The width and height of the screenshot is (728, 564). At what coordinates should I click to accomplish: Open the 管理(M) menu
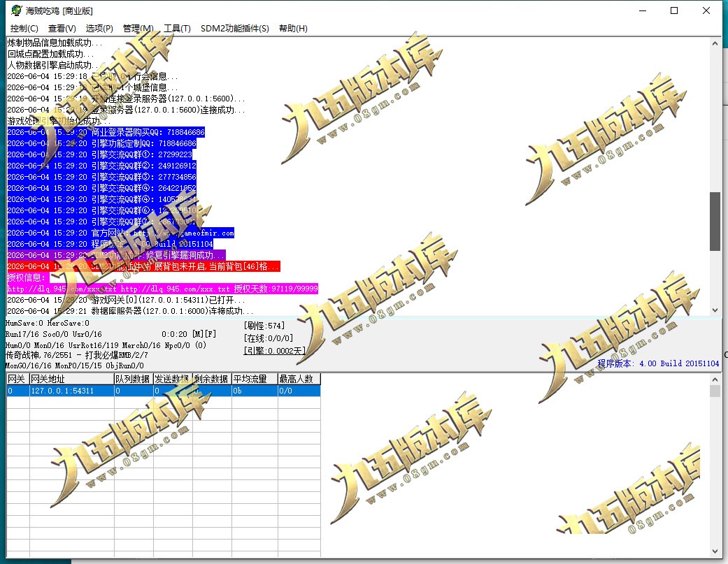click(138, 28)
